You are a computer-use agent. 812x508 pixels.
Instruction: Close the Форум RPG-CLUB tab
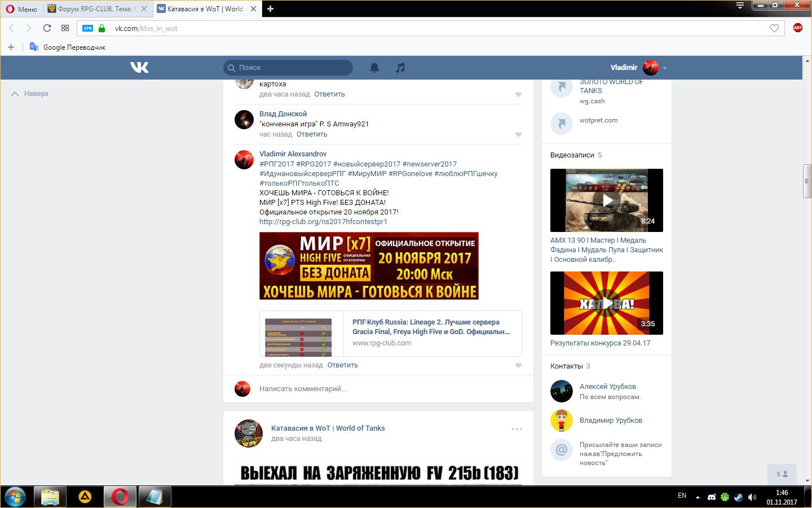click(x=144, y=9)
